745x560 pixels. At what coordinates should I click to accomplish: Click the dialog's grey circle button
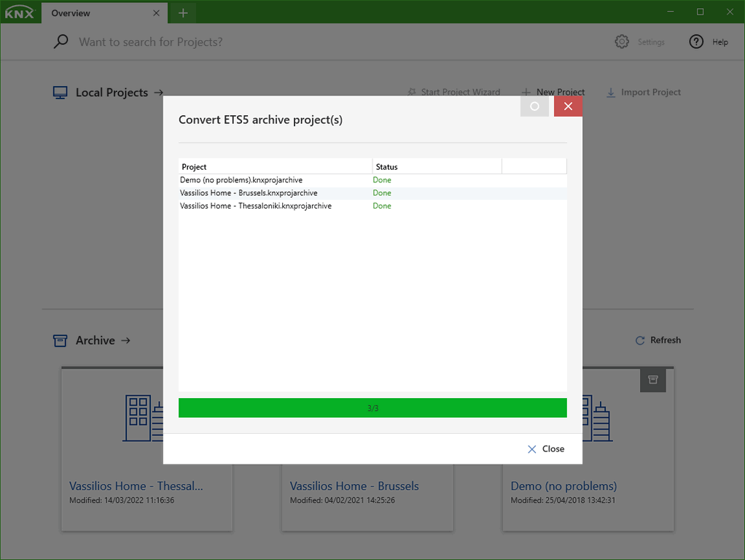coord(534,106)
